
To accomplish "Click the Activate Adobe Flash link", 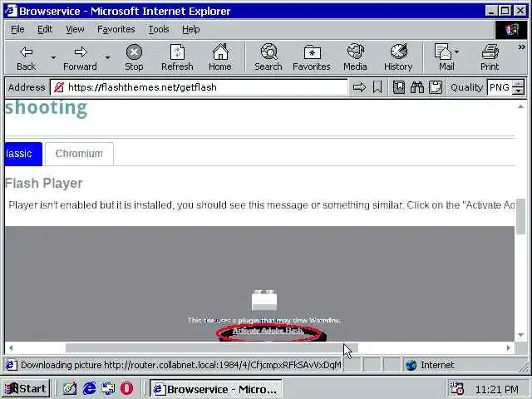I will point(268,331).
